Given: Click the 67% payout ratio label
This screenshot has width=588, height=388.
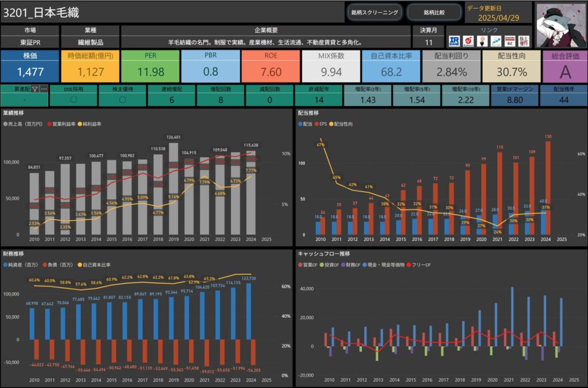Looking at the screenshot, I should click(320, 145).
